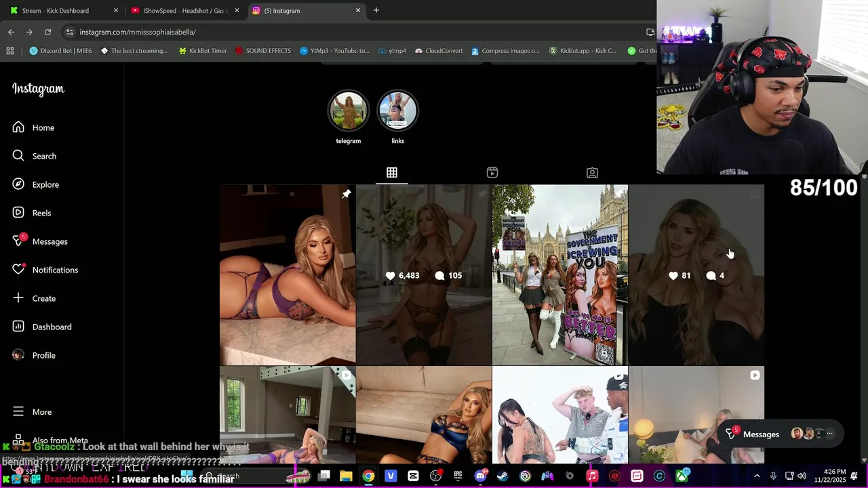Open Steam from the taskbar
The image size is (868, 488).
[x=502, y=476]
